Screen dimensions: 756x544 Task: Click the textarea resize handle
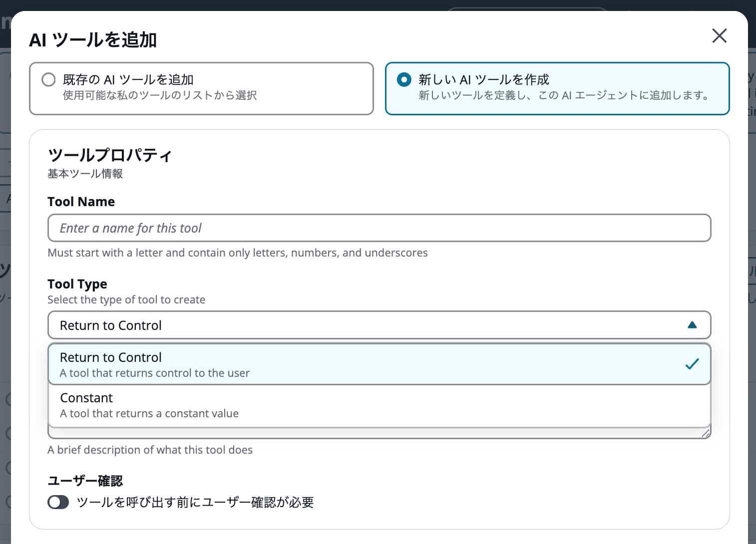707,432
